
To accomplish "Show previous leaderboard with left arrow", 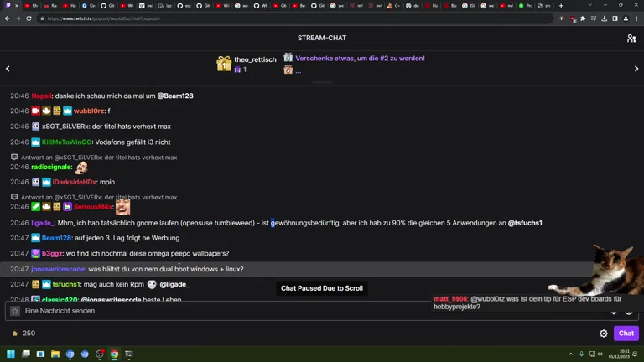I will 8,69.
